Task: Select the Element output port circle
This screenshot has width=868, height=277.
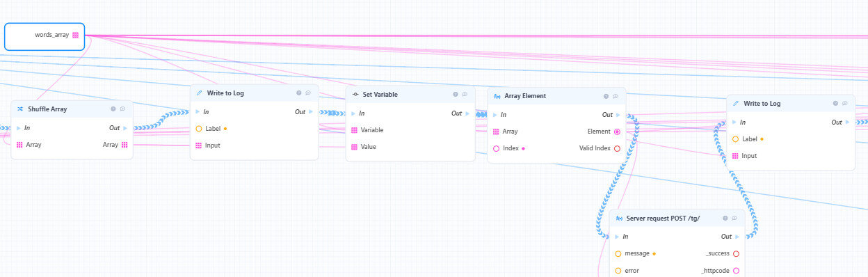Action: pyautogui.click(x=617, y=131)
